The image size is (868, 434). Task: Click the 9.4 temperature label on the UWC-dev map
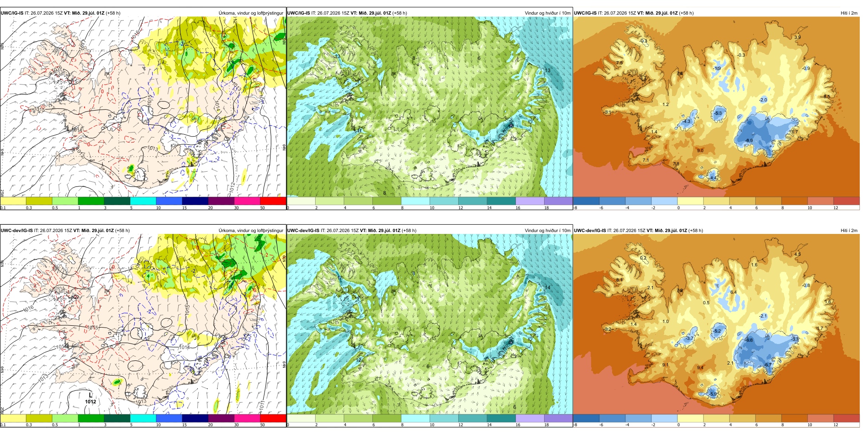click(x=700, y=367)
